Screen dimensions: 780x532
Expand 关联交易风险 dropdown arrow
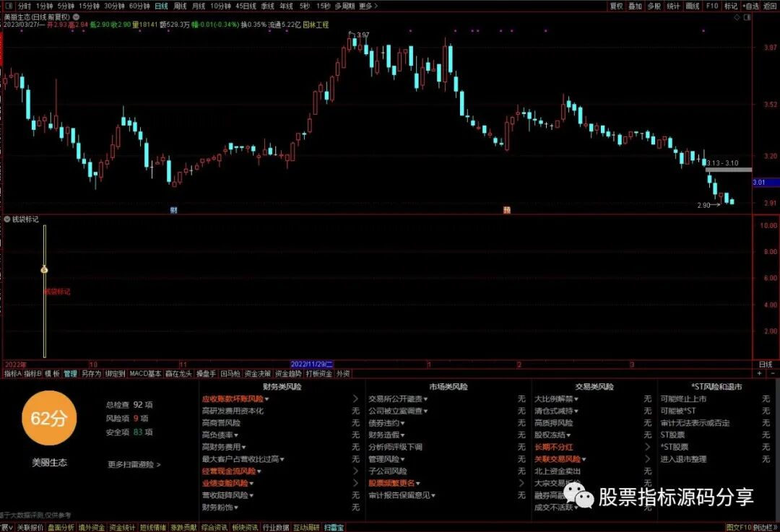tap(584, 459)
